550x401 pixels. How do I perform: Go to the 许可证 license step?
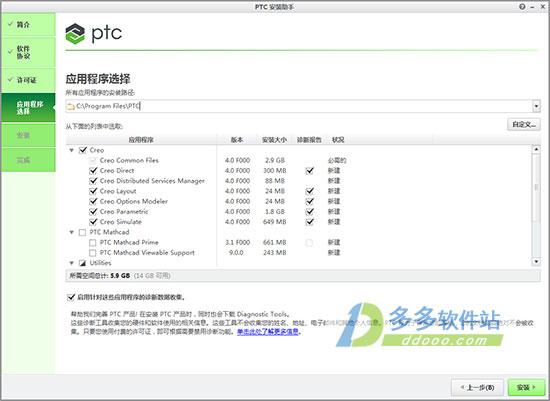click(x=28, y=80)
